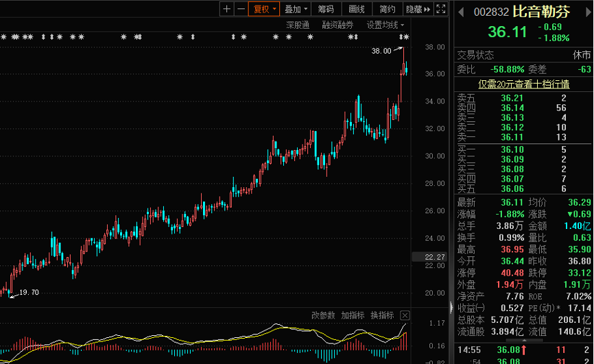Click 买五 price 36.06
Screen dimensions: 594x364
pos(512,189)
